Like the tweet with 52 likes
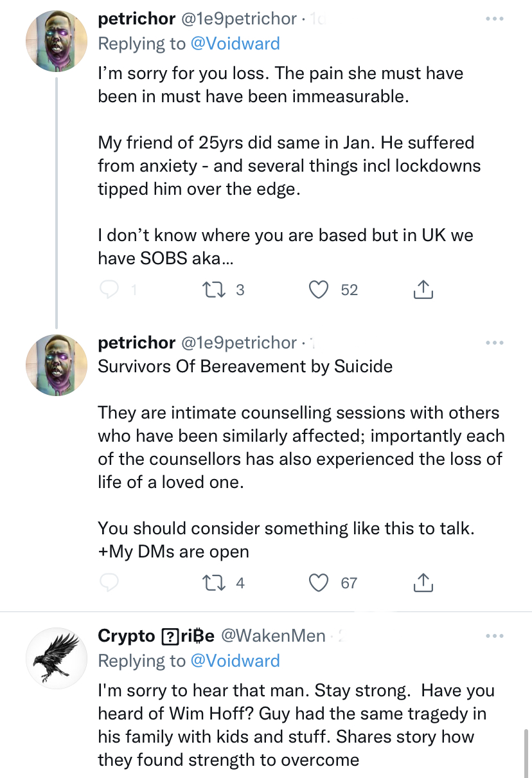This screenshot has height=778, width=532. 319,291
